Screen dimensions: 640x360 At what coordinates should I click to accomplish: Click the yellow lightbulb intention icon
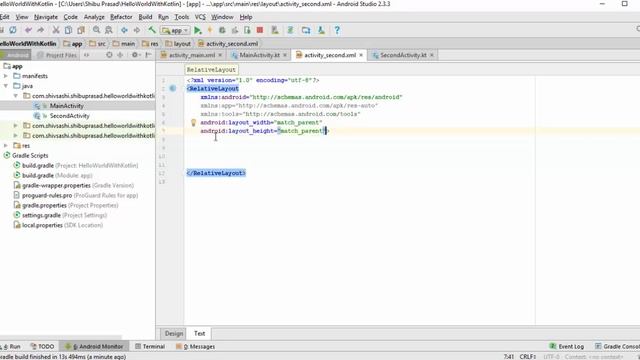193,122
